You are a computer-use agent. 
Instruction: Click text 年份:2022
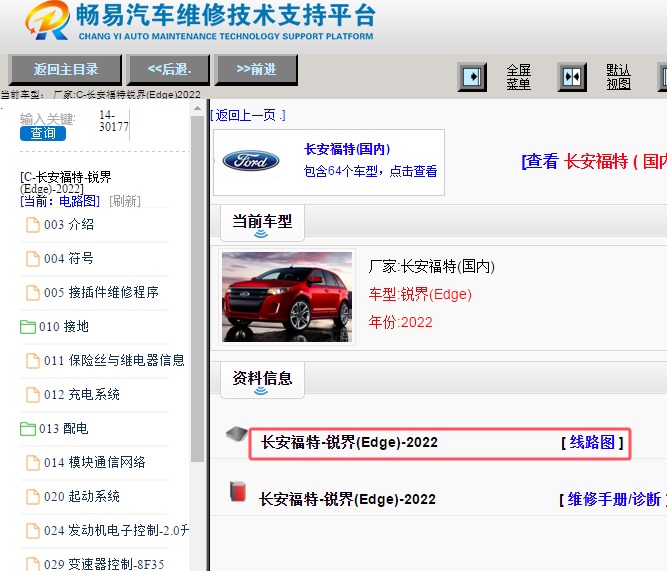click(400, 322)
